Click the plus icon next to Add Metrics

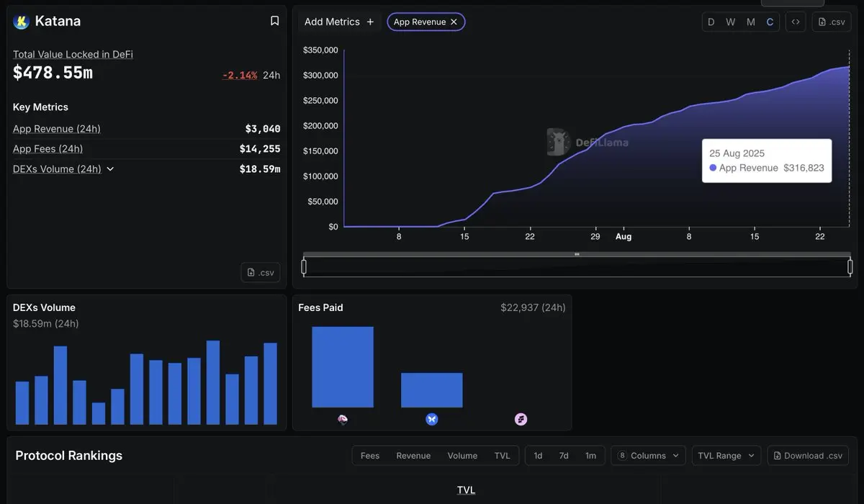point(370,22)
